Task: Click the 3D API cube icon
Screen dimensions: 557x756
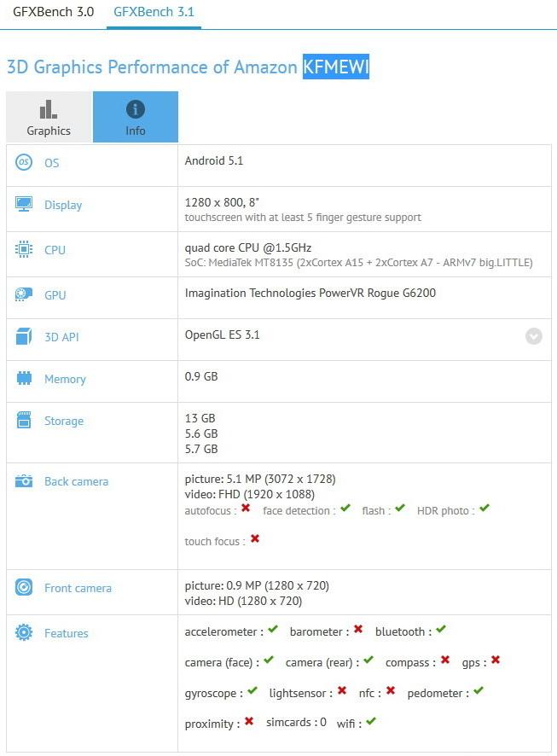Action: pos(24,336)
